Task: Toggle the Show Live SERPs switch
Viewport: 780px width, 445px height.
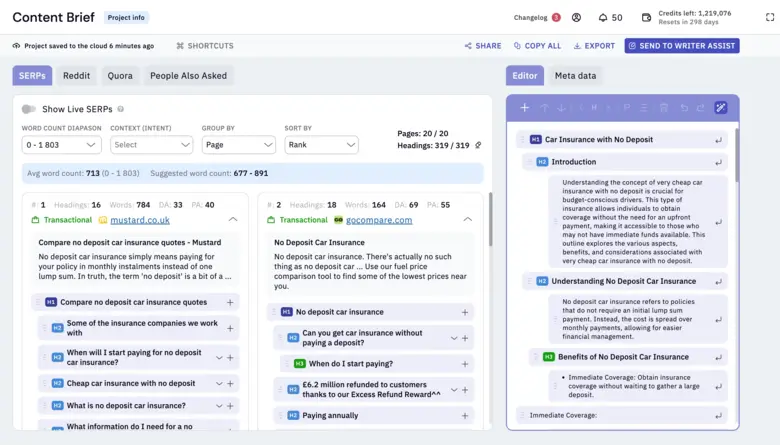Action: (29, 109)
